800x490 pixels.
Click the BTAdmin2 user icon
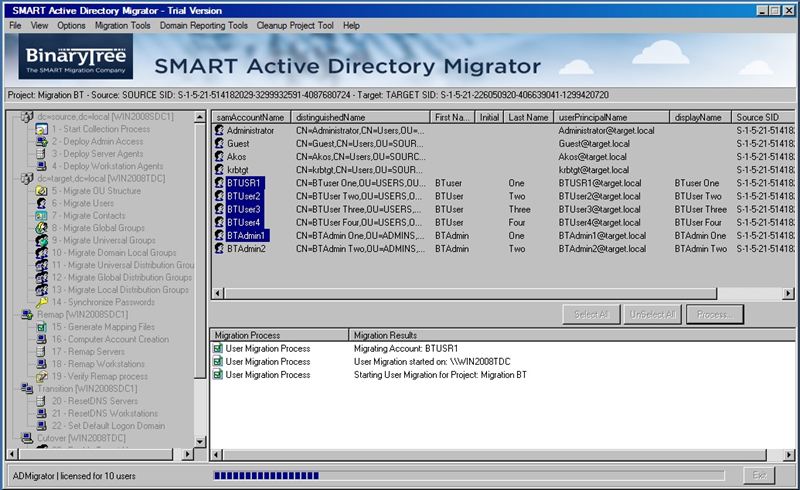219,248
